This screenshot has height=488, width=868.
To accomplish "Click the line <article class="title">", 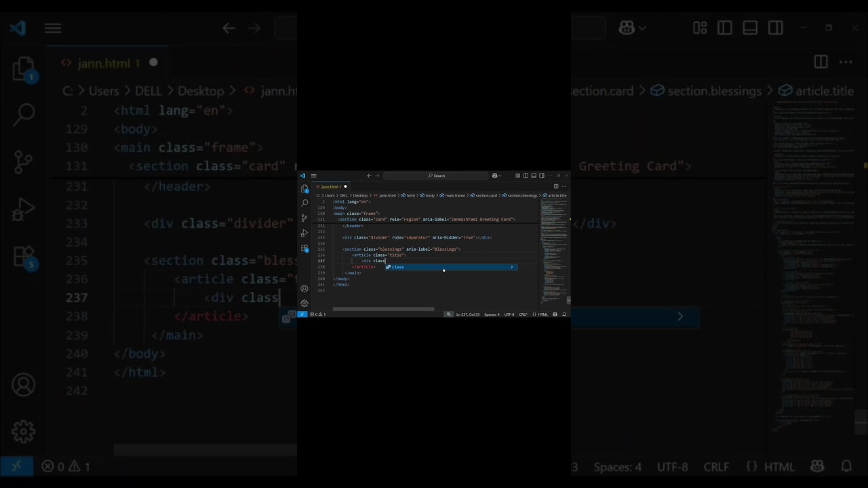I will click(x=378, y=255).
